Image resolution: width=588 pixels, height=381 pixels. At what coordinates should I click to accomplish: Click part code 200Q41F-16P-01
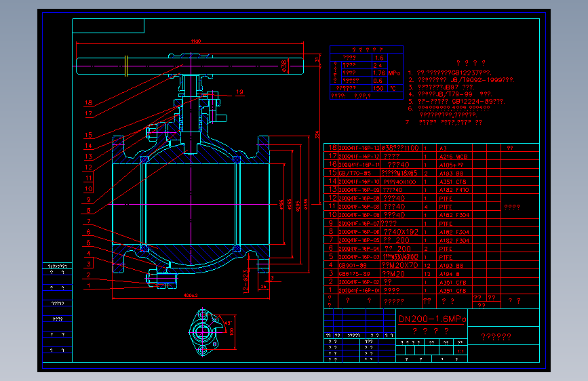point(359,291)
